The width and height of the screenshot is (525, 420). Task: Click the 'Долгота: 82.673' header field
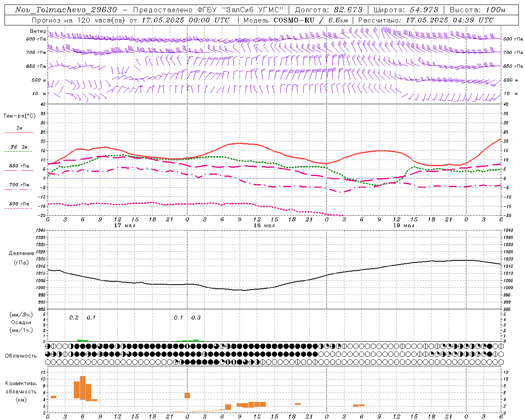(x=329, y=10)
